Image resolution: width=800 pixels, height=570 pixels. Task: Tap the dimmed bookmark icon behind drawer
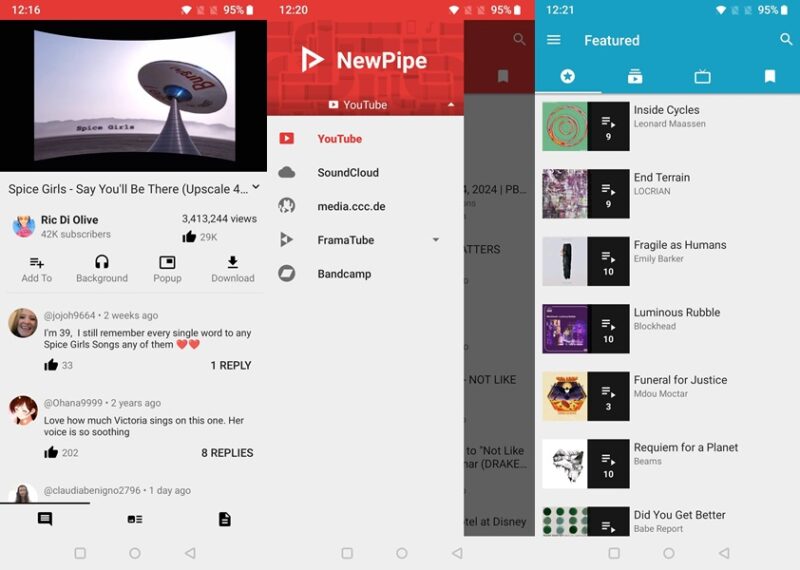[x=503, y=77]
